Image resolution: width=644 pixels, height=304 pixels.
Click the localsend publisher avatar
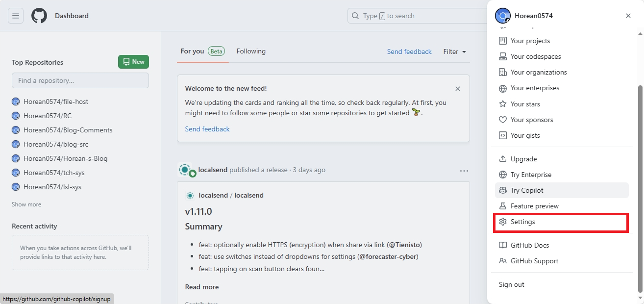click(x=185, y=170)
